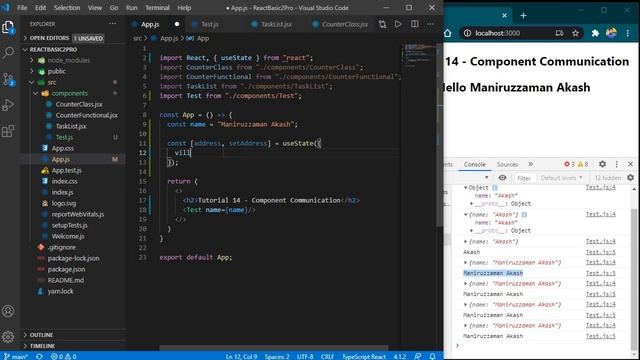Open DevTools settings gear
This screenshot has height=360, width=640.
[602, 164]
